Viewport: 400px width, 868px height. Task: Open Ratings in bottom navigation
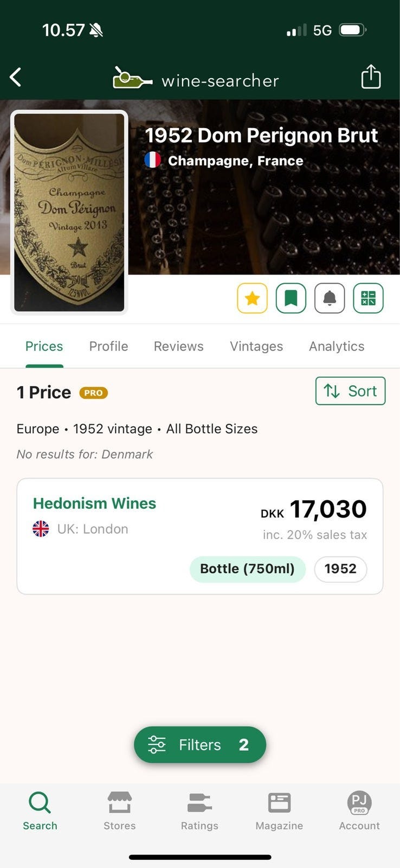(x=199, y=810)
